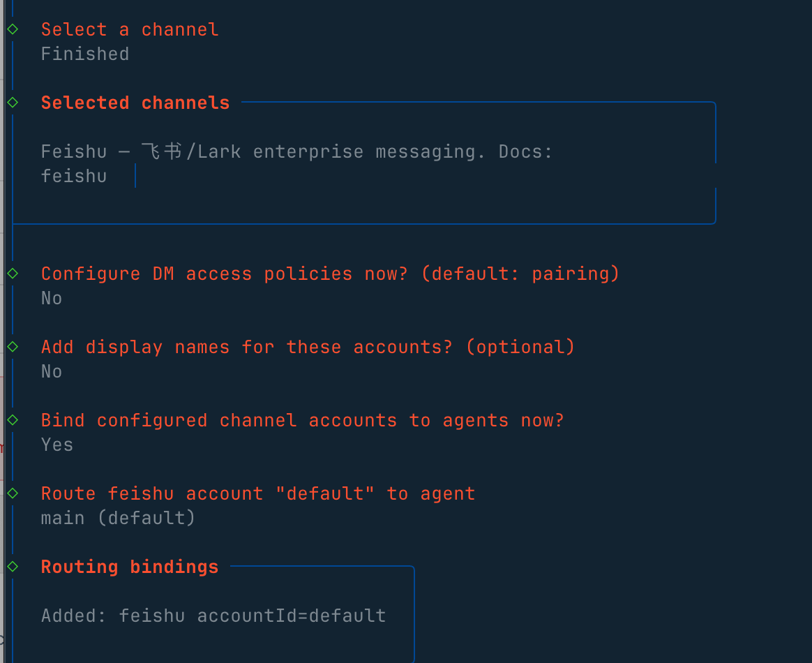
Task: Click the diamond marker beside Routing bindings
Action: (x=13, y=567)
